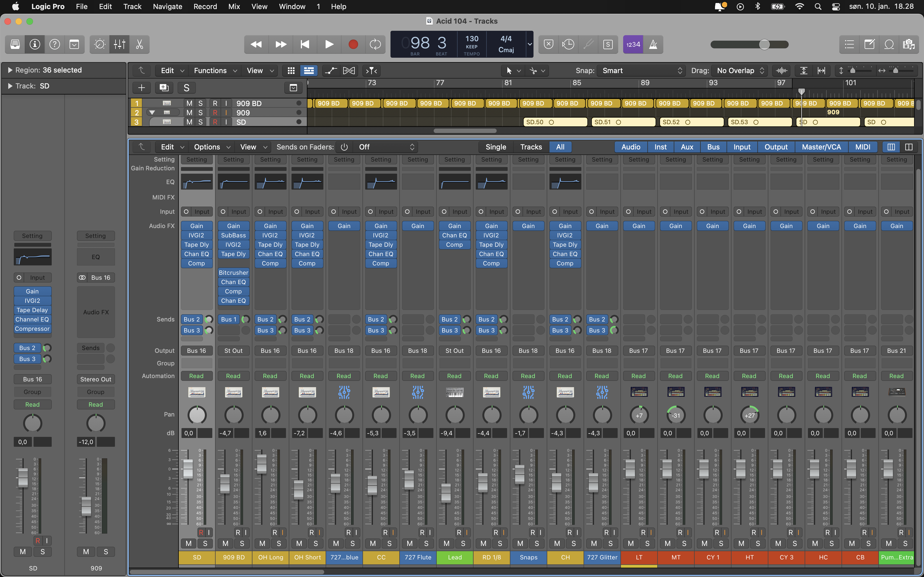Click the Loop Browser icon
This screenshot has height=577, width=924.
(889, 45)
